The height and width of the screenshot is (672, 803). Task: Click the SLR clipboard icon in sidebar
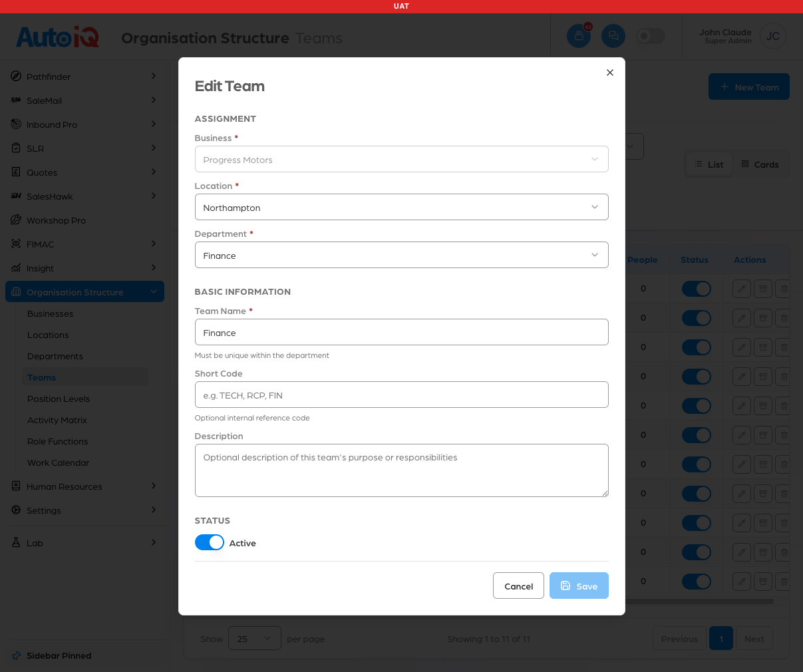[x=16, y=148]
